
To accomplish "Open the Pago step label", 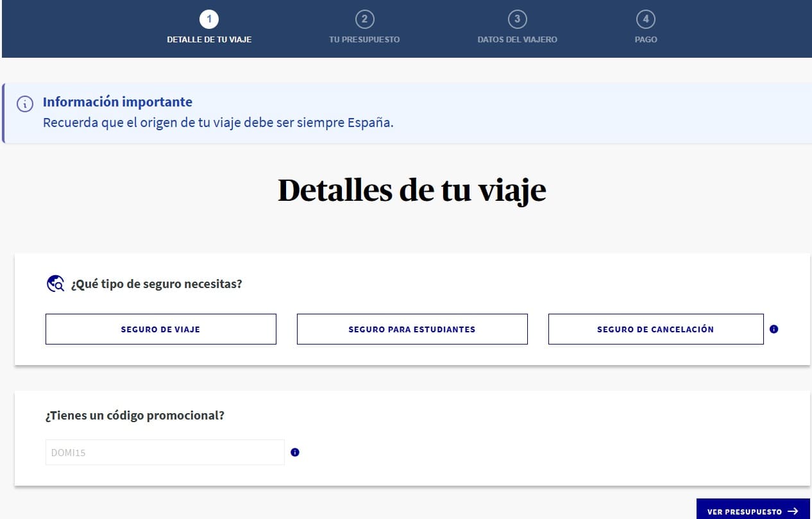I will (x=645, y=40).
